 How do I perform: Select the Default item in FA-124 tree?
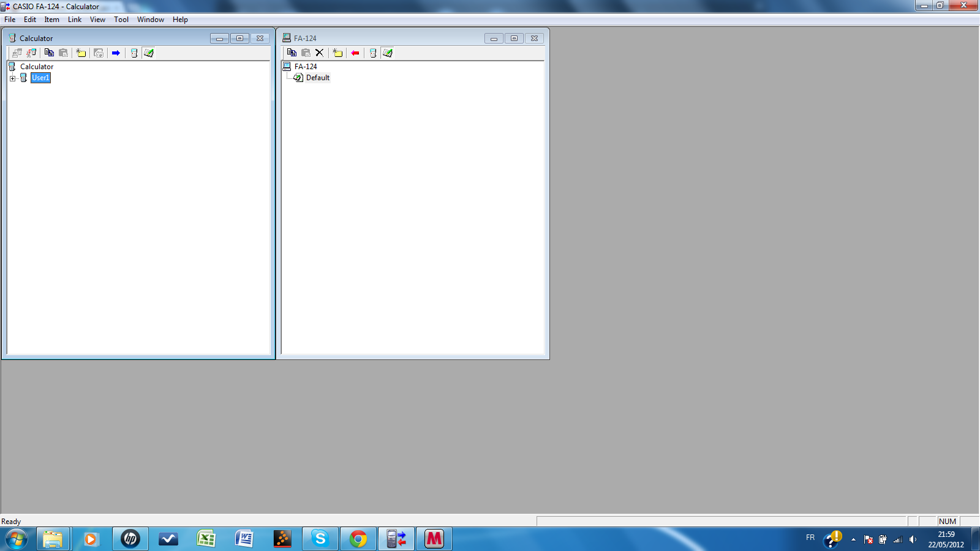317,78
